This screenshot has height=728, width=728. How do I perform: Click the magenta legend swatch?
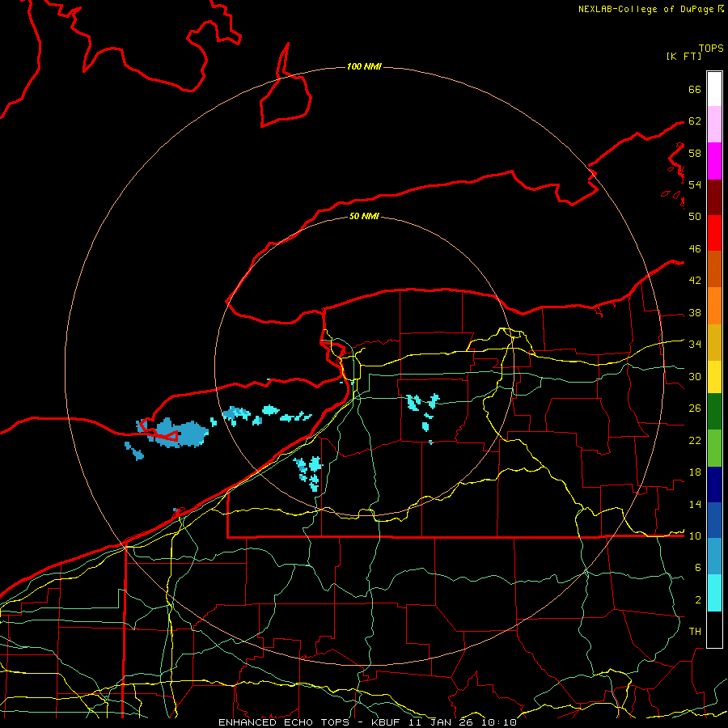[714, 161]
